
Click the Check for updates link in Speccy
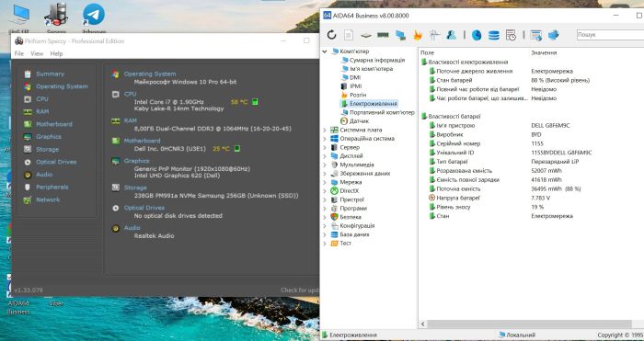(300, 290)
